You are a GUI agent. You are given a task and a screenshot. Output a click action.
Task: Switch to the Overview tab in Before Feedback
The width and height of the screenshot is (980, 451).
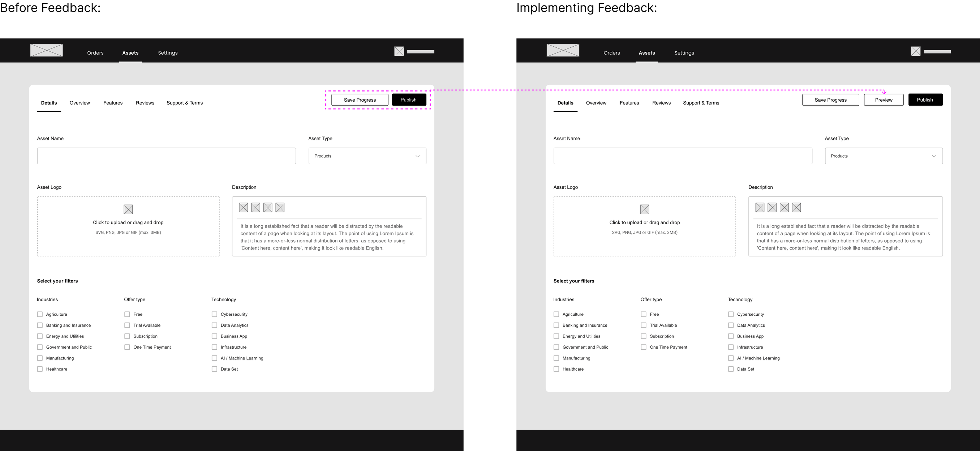79,103
